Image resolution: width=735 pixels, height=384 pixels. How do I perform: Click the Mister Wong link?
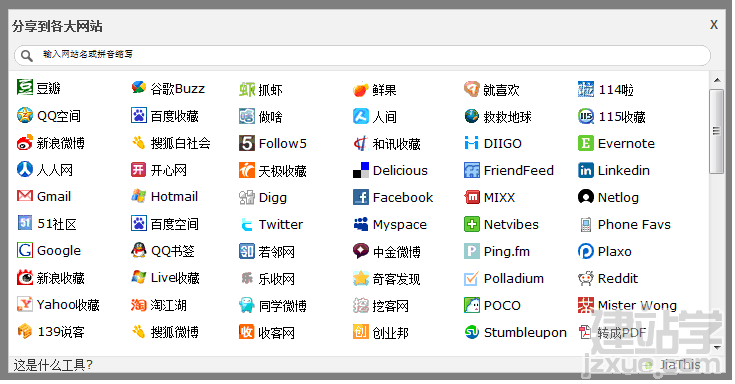[638, 306]
